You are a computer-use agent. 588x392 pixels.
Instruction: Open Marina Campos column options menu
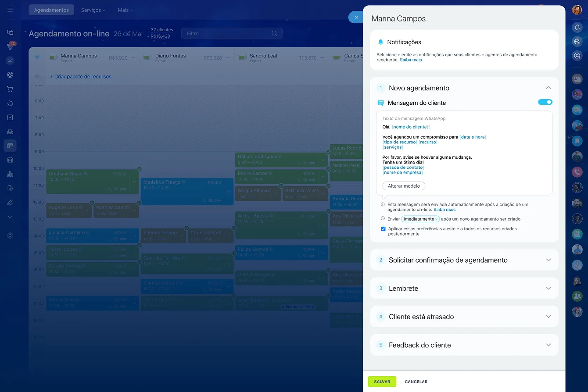click(134, 58)
